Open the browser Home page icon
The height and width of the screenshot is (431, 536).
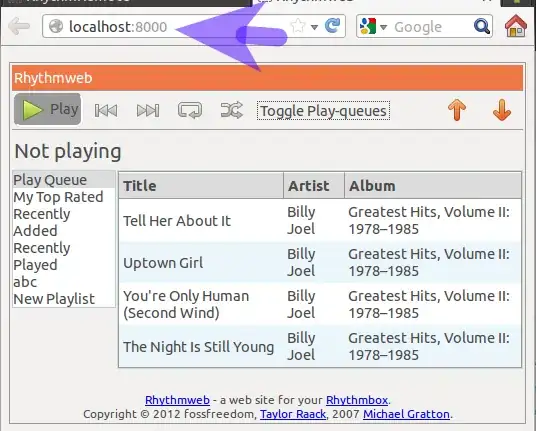pyautogui.click(x=516, y=26)
